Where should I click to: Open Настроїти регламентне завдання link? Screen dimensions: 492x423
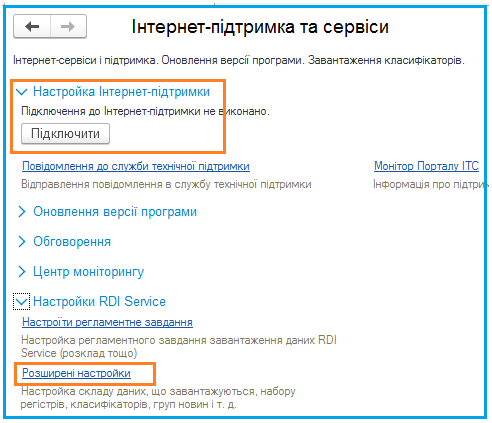107,322
